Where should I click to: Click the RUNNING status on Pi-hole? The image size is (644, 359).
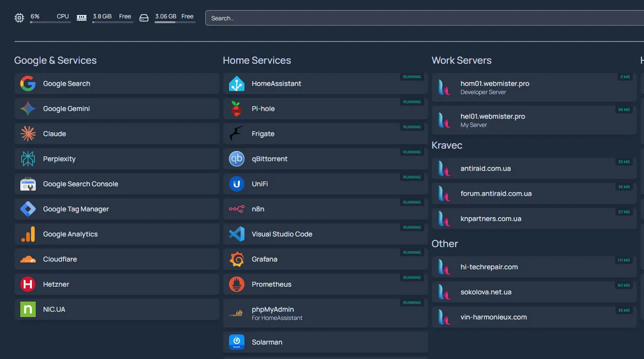412,102
